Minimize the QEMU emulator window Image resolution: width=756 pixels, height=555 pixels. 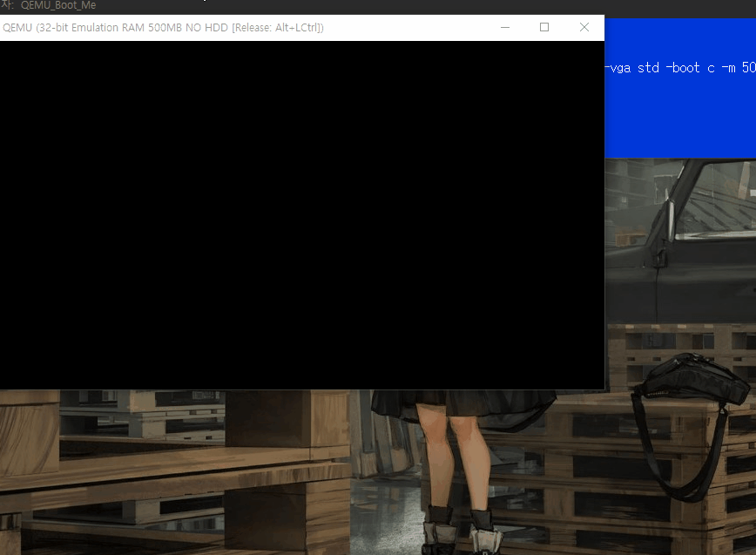tap(505, 28)
